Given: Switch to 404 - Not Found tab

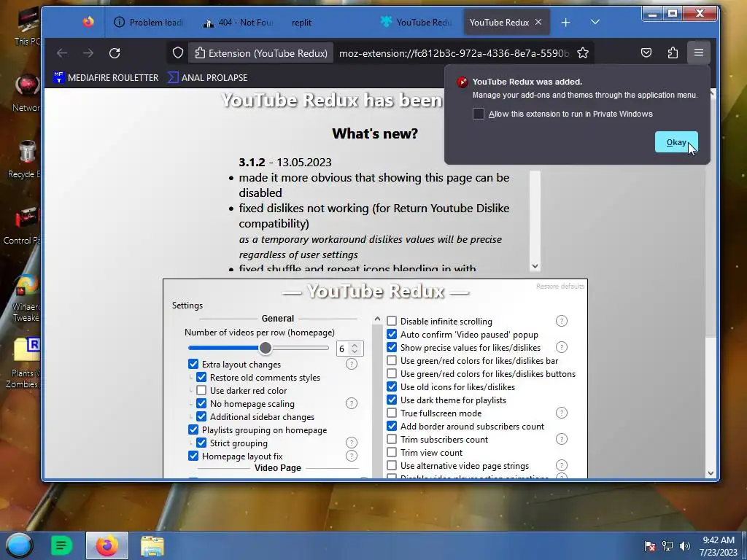Looking at the screenshot, I should (x=239, y=23).
